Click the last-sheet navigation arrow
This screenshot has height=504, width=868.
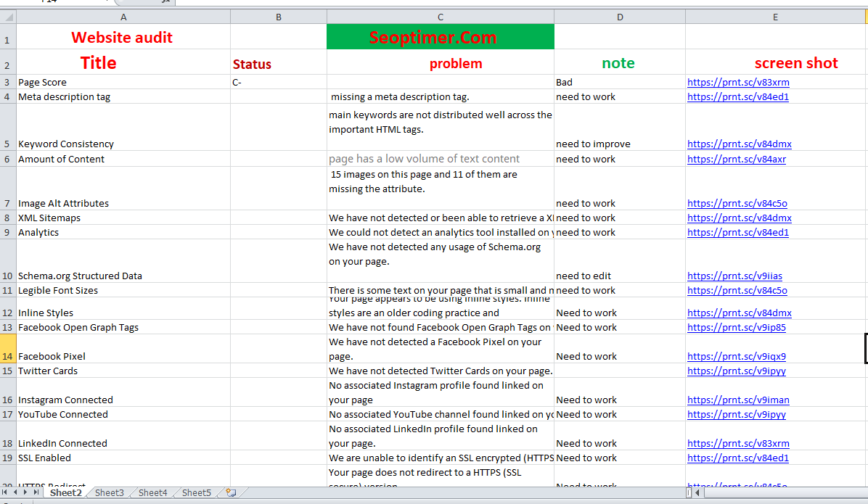point(36,492)
